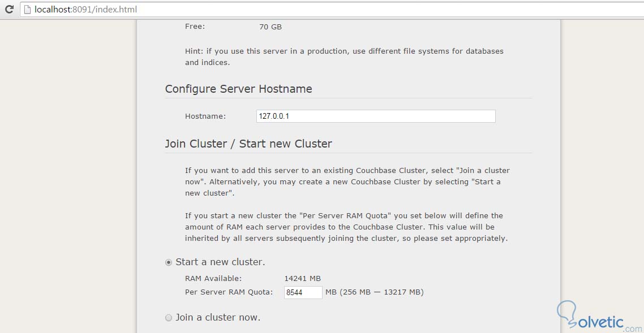Click the hint text about production file systems

coord(344,57)
